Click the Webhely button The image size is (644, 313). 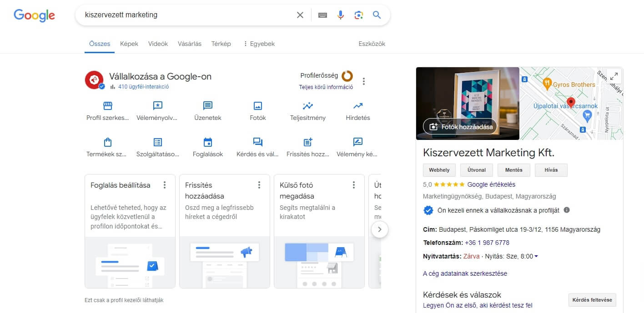[x=439, y=170]
